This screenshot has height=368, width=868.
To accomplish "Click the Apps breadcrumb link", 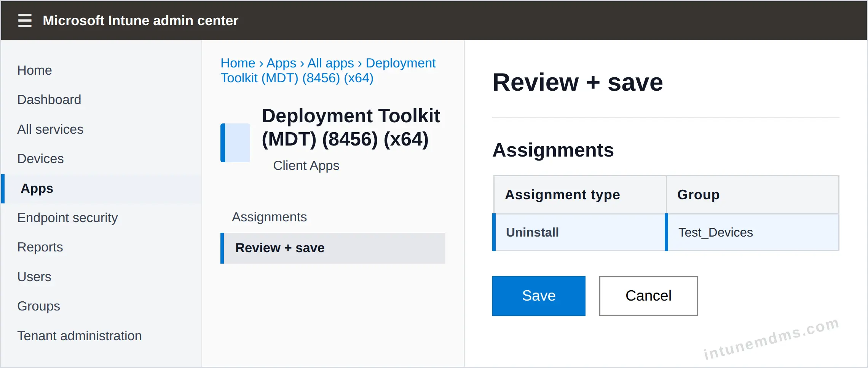I will click(281, 63).
